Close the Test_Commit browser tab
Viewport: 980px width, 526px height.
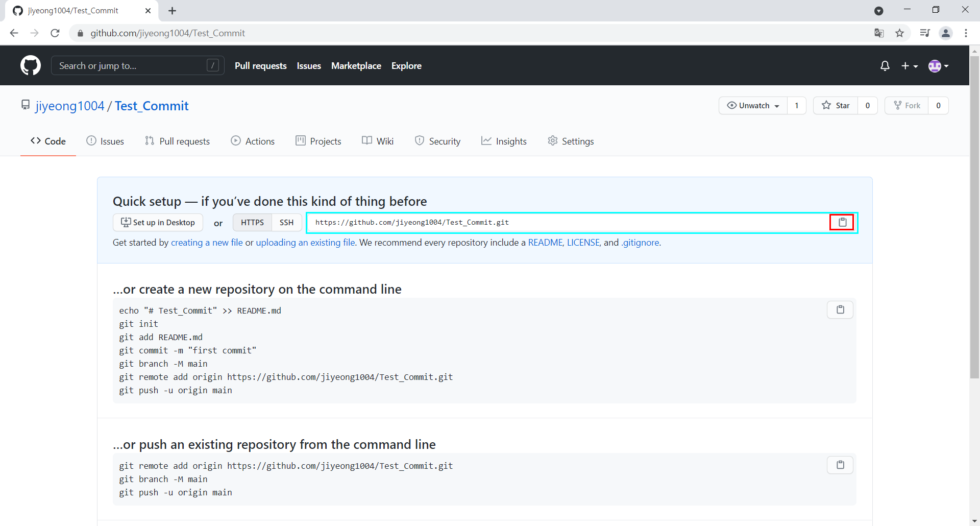point(148,11)
